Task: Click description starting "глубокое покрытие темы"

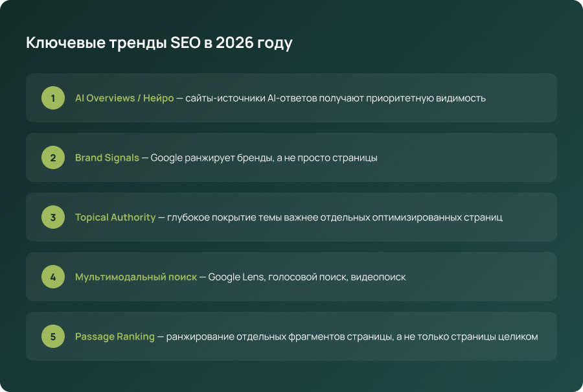Action: [x=334, y=218]
